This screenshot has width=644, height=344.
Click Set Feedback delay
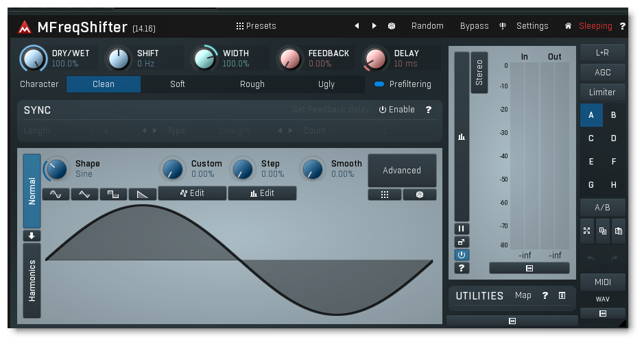330,110
